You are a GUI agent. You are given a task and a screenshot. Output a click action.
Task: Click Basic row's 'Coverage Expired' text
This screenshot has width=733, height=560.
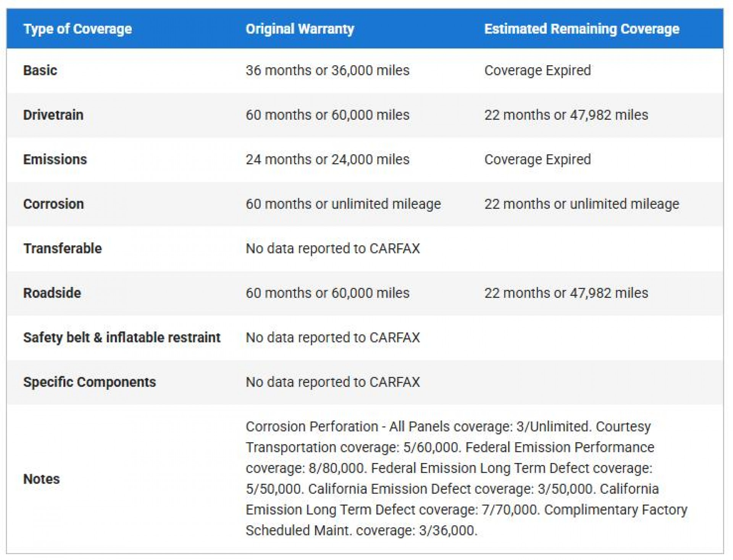537,71
